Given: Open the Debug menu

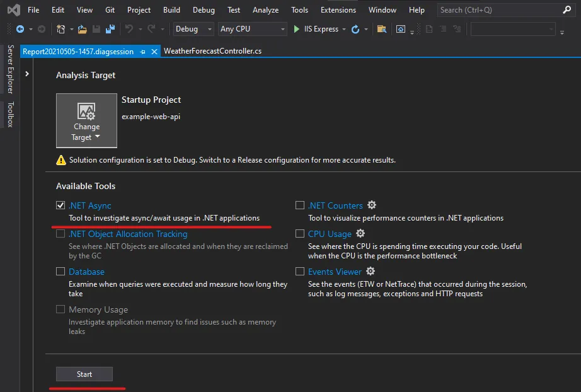Looking at the screenshot, I should 204,10.
